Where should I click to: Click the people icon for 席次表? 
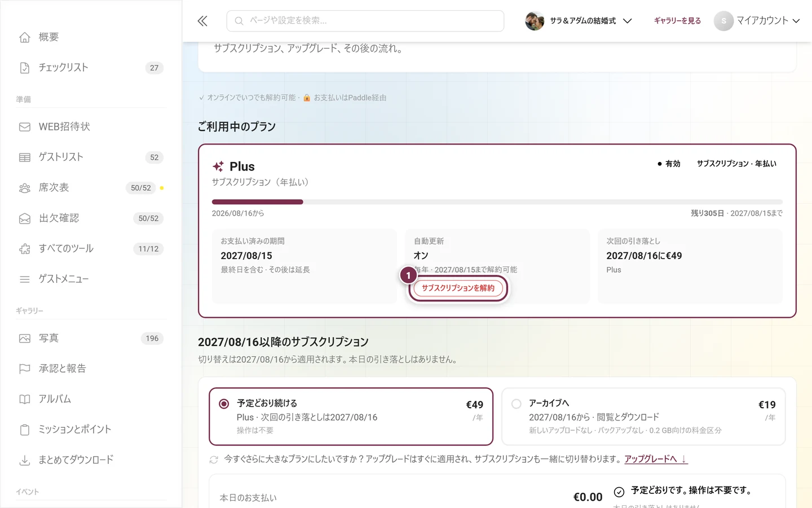coord(25,188)
